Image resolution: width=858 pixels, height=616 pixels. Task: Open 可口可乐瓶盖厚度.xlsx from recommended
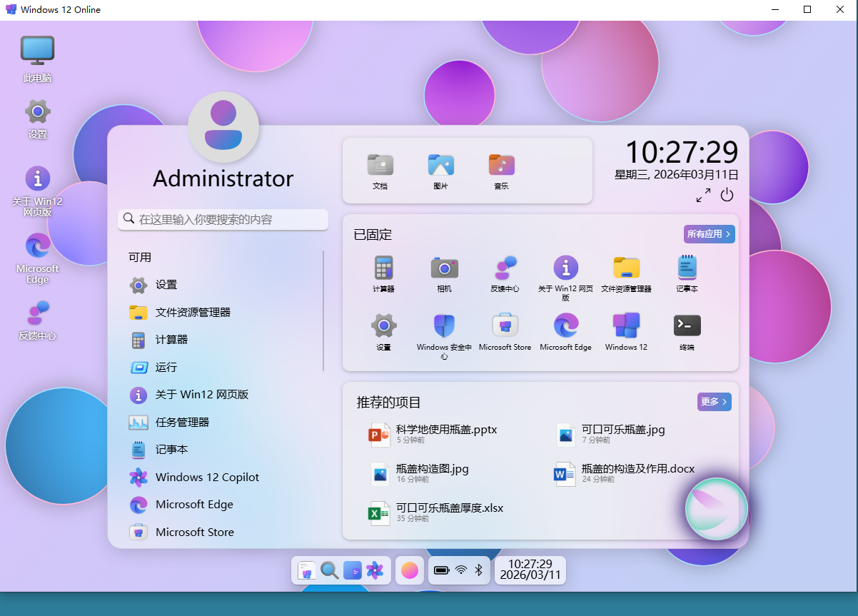(450, 508)
